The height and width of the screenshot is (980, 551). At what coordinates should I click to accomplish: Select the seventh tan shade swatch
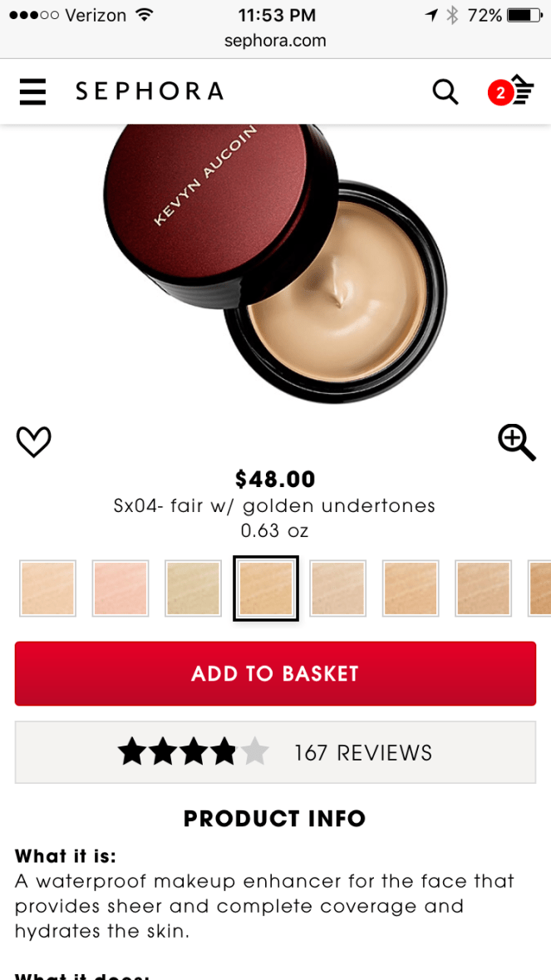[x=484, y=588]
